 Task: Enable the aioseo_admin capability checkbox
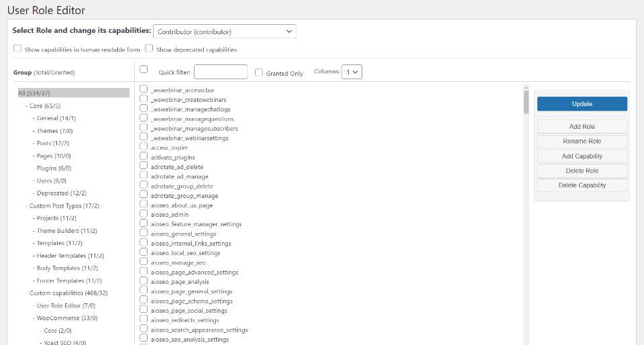[x=144, y=214]
